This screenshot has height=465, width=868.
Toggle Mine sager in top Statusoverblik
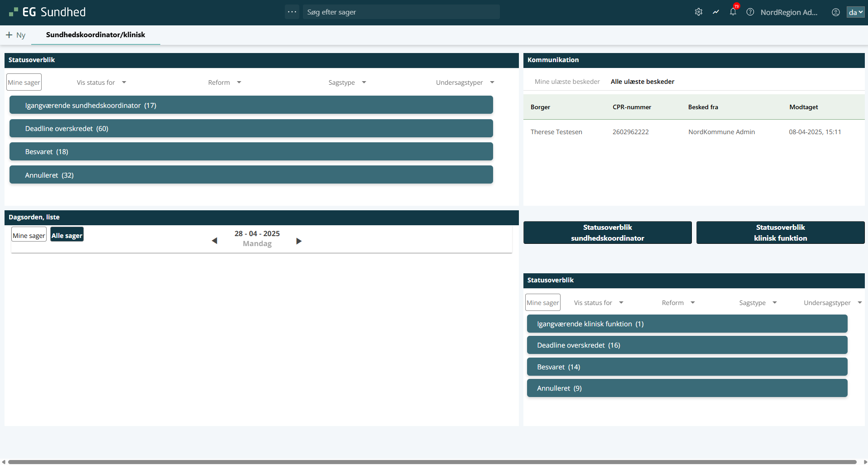(24, 82)
